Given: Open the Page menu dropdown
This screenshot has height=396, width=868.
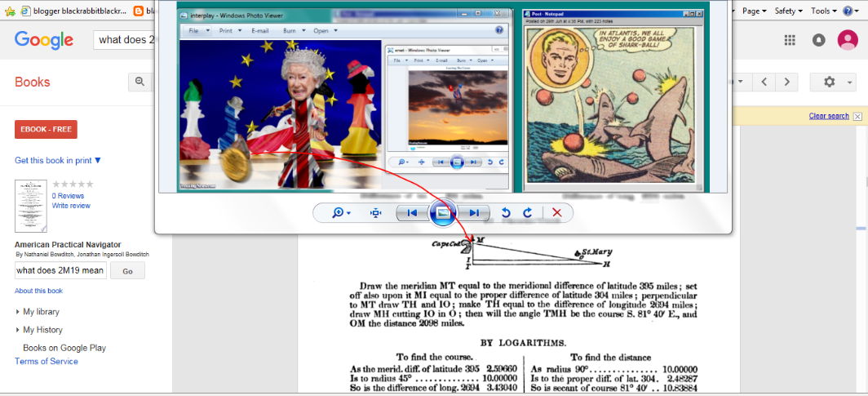Looking at the screenshot, I should click(754, 11).
